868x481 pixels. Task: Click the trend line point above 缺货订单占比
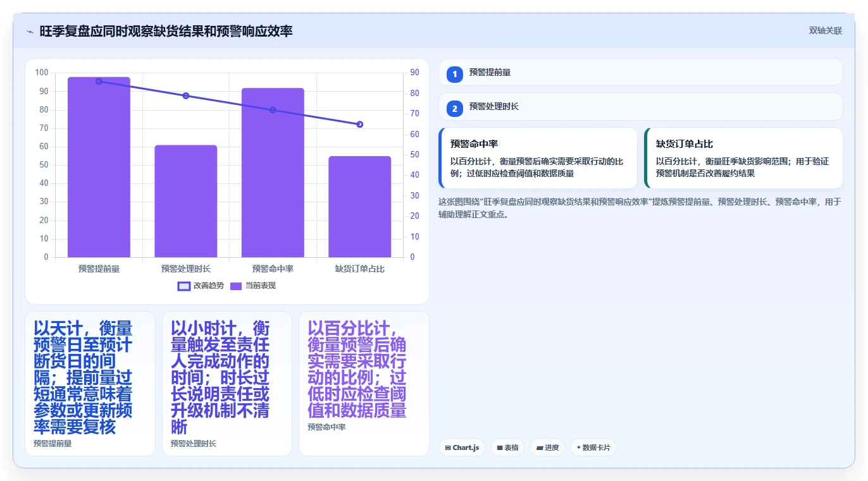pos(360,125)
